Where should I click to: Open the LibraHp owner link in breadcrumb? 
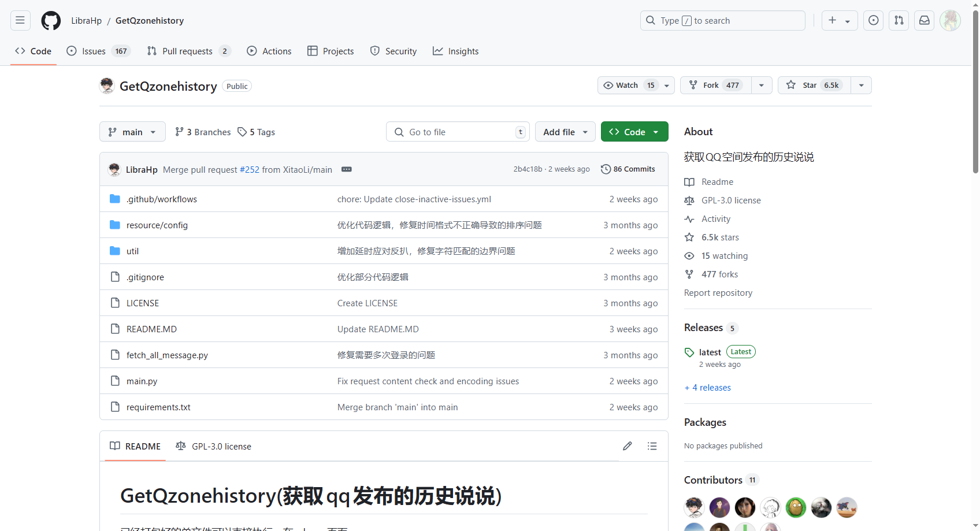(x=87, y=21)
